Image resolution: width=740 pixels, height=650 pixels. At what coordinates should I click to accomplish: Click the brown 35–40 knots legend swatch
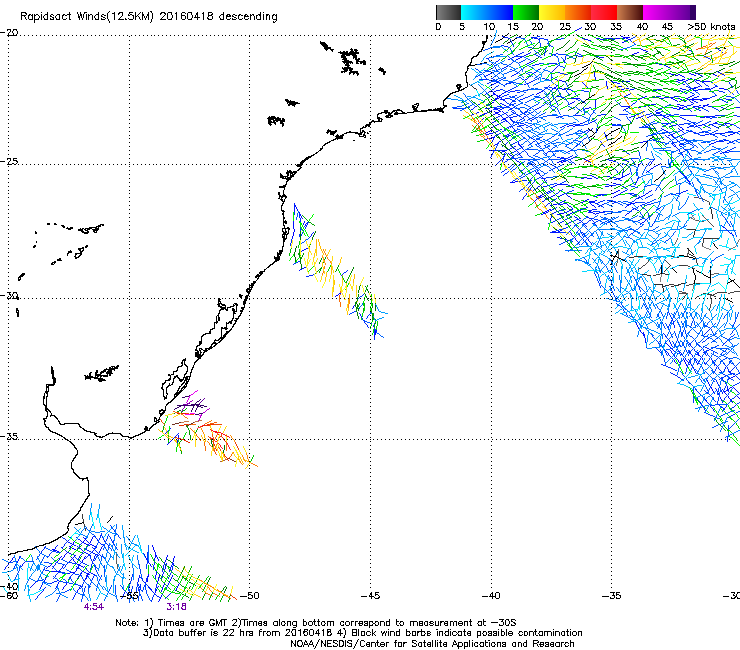coord(630,12)
